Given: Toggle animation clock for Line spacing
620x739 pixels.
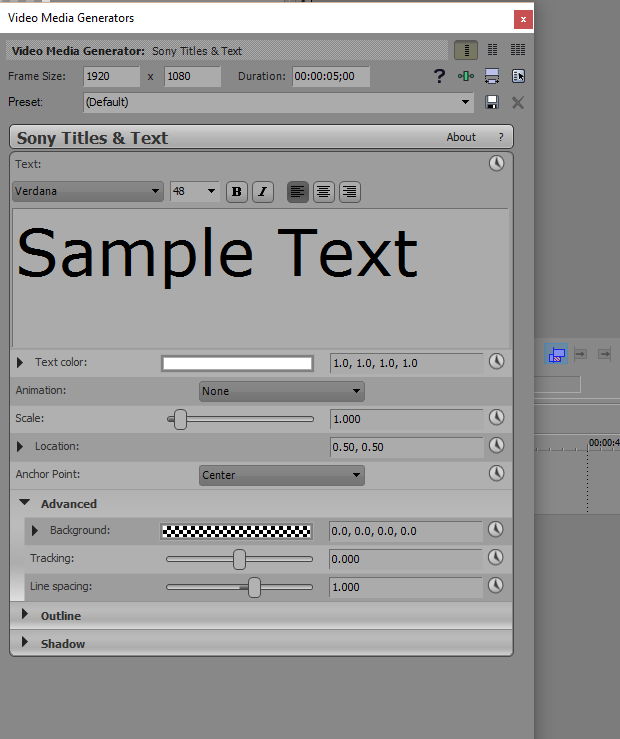Looking at the screenshot, I should pos(495,586).
